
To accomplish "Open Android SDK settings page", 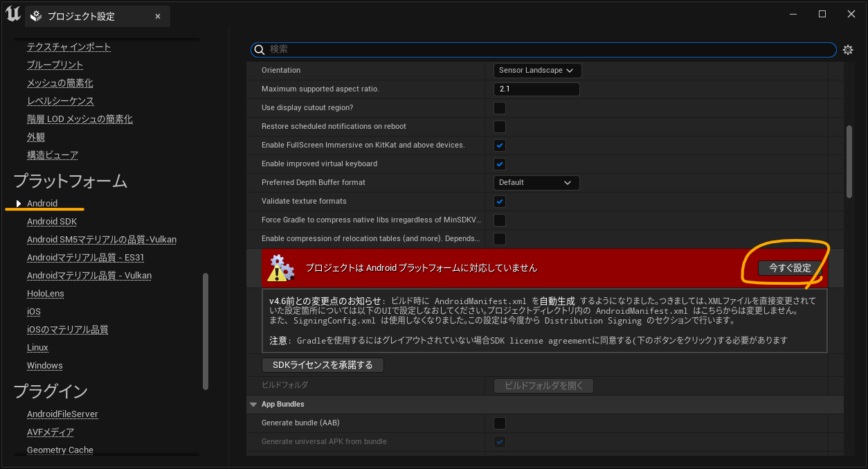I will pyautogui.click(x=51, y=221).
